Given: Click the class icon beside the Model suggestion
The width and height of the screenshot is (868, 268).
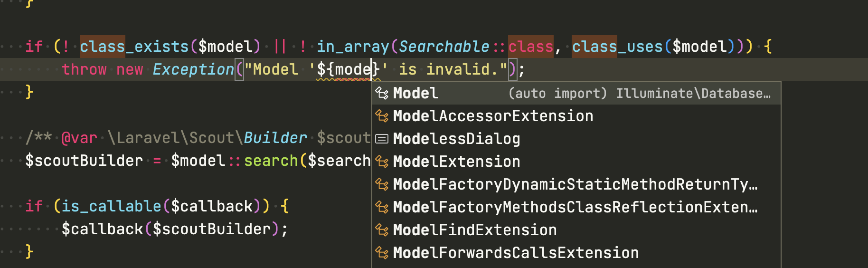Looking at the screenshot, I should 382,93.
